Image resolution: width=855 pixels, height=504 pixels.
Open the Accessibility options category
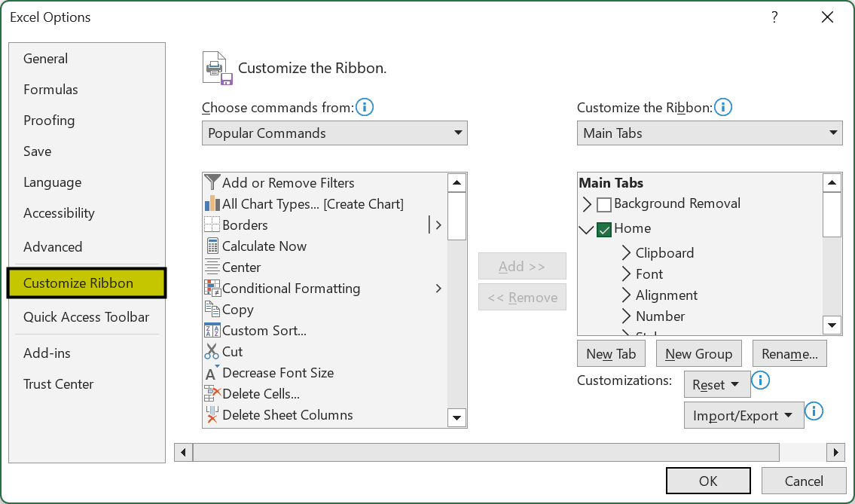click(x=87, y=213)
